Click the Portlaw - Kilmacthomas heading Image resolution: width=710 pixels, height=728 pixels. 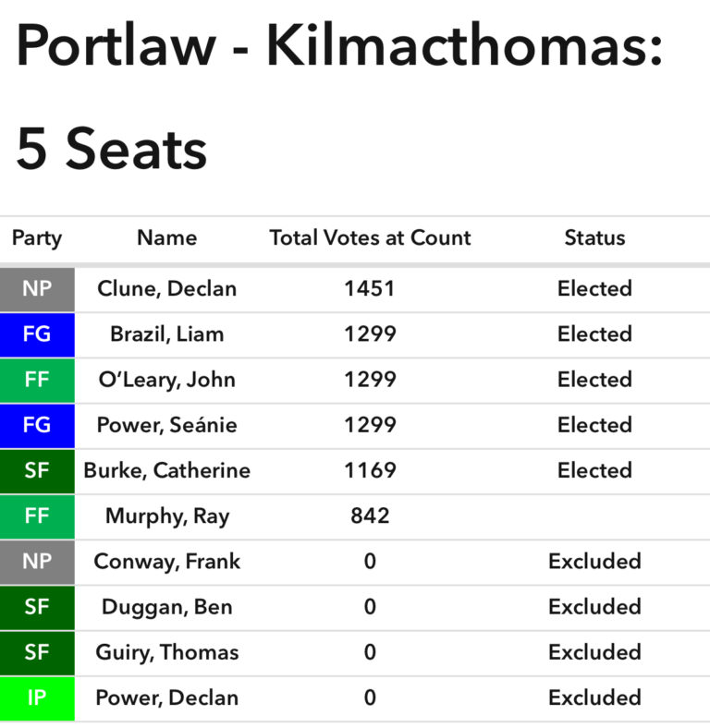pyautogui.click(x=339, y=46)
